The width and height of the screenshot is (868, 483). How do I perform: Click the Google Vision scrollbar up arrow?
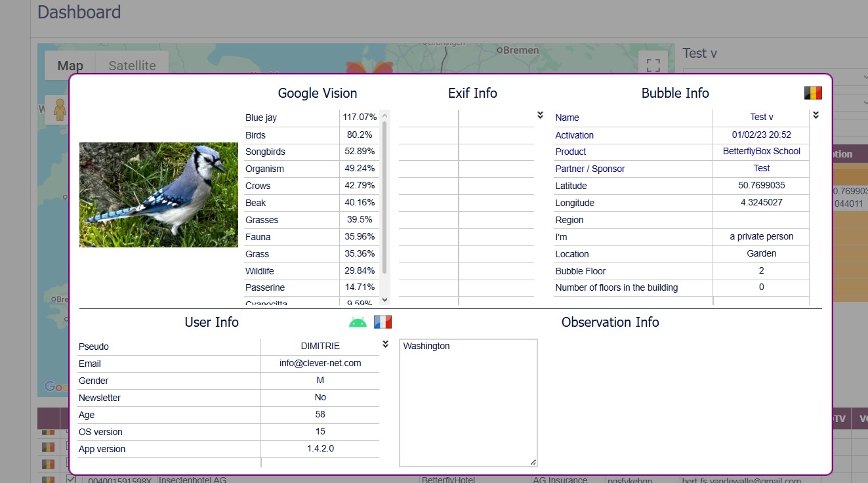[385, 115]
